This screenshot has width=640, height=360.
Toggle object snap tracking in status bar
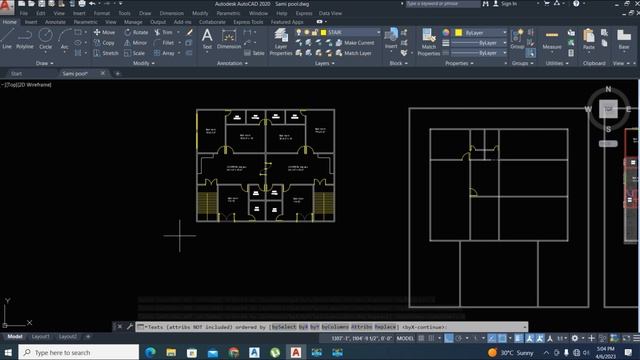[x=492, y=338]
